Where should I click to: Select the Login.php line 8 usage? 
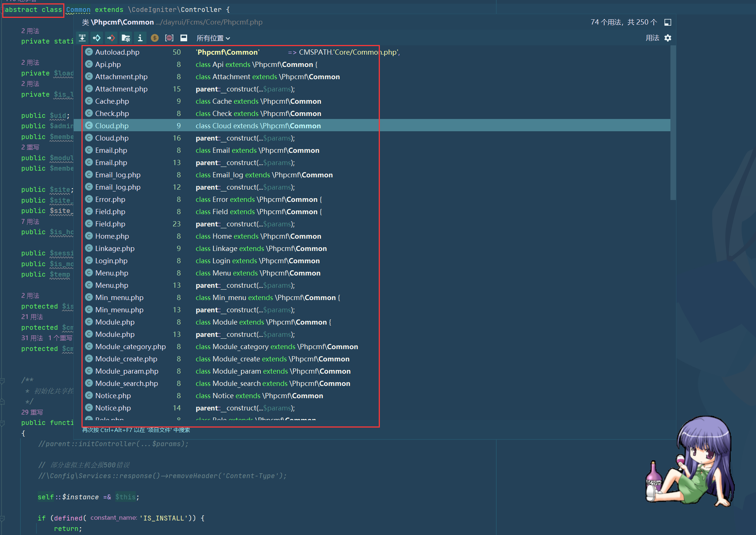coord(372,261)
